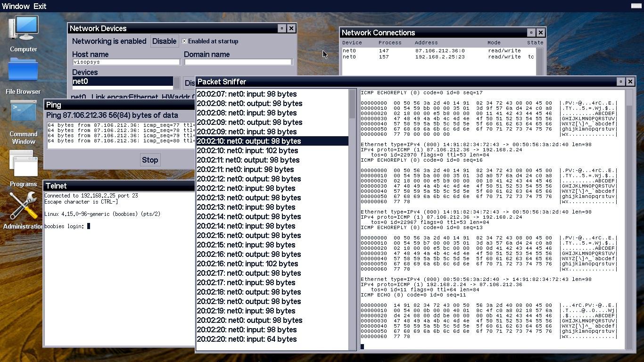Select the connection row with address 87.106.212.36:0
Viewport: 644px width, 362px height.
[438, 50]
